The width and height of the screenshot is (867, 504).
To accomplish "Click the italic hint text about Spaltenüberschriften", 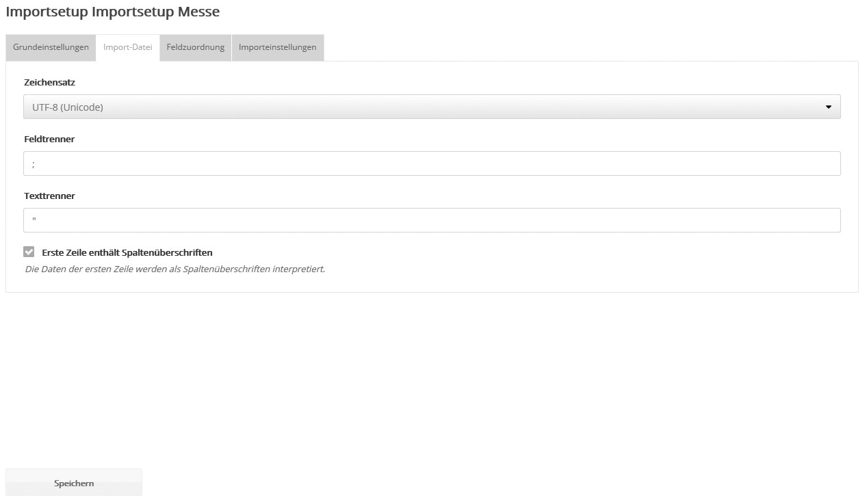I will 174,269.
